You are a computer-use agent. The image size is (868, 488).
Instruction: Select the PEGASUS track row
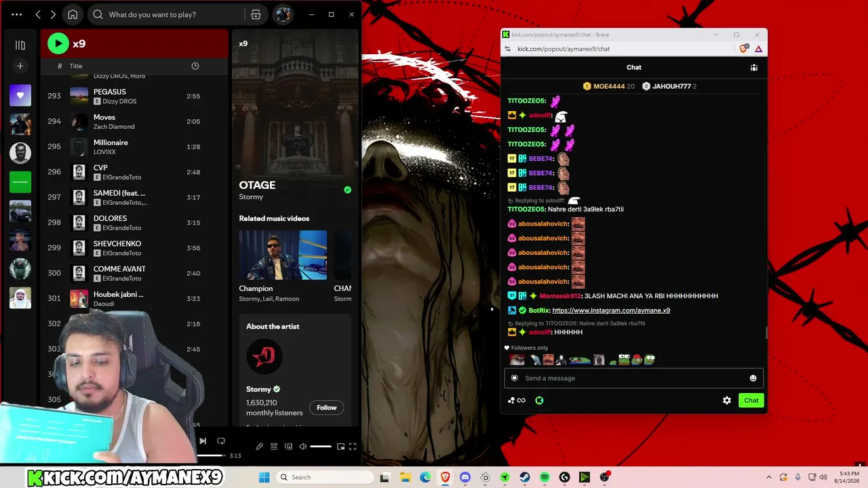click(x=134, y=96)
